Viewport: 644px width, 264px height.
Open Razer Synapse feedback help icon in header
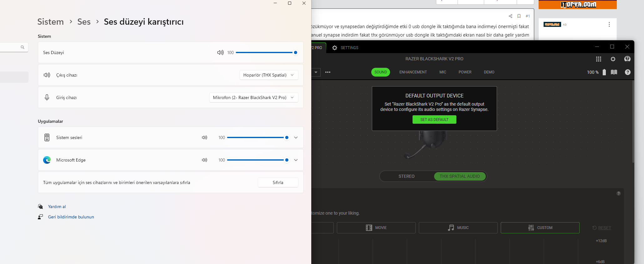click(627, 59)
